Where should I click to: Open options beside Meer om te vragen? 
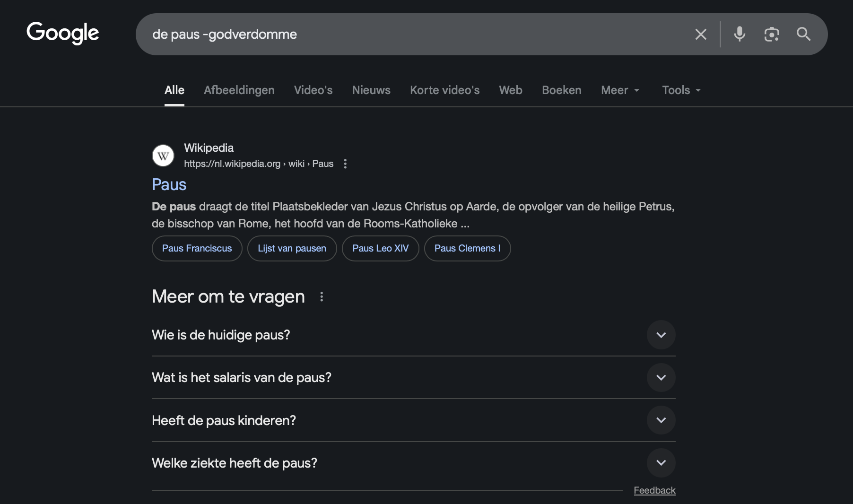322,296
